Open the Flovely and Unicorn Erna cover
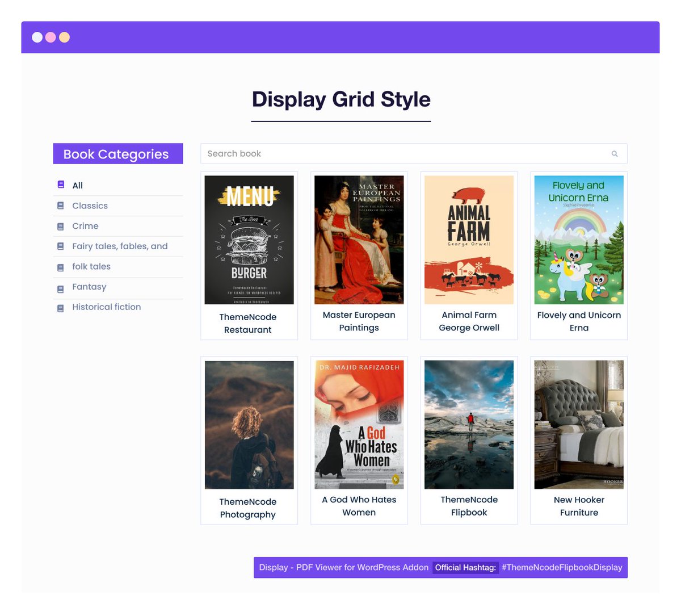The image size is (681, 616). click(x=579, y=240)
